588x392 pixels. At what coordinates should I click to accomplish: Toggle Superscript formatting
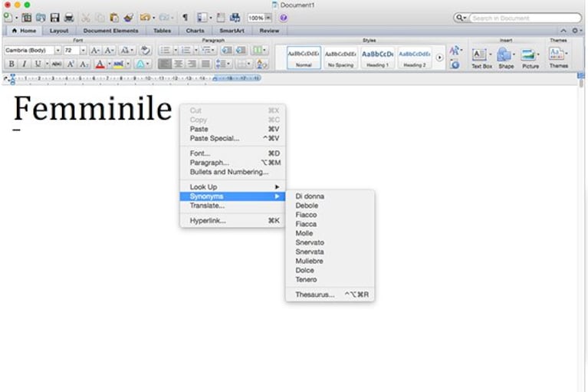click(71, 64)
